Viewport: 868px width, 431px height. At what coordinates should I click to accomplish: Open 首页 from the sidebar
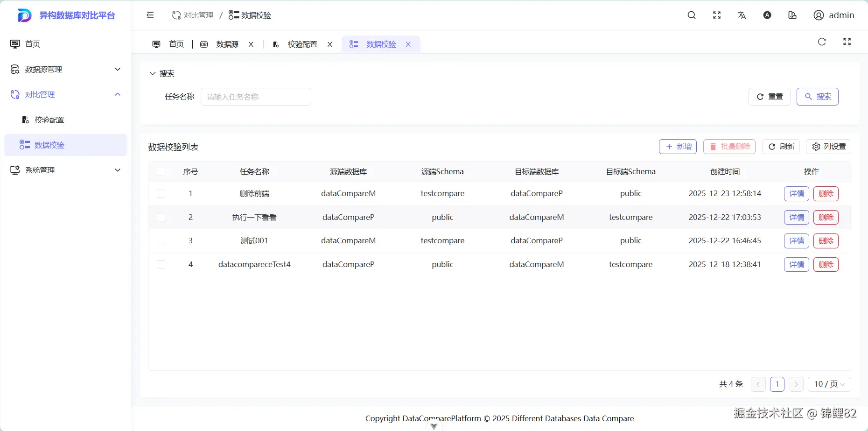pyautogui.click(x=66, y=44)
